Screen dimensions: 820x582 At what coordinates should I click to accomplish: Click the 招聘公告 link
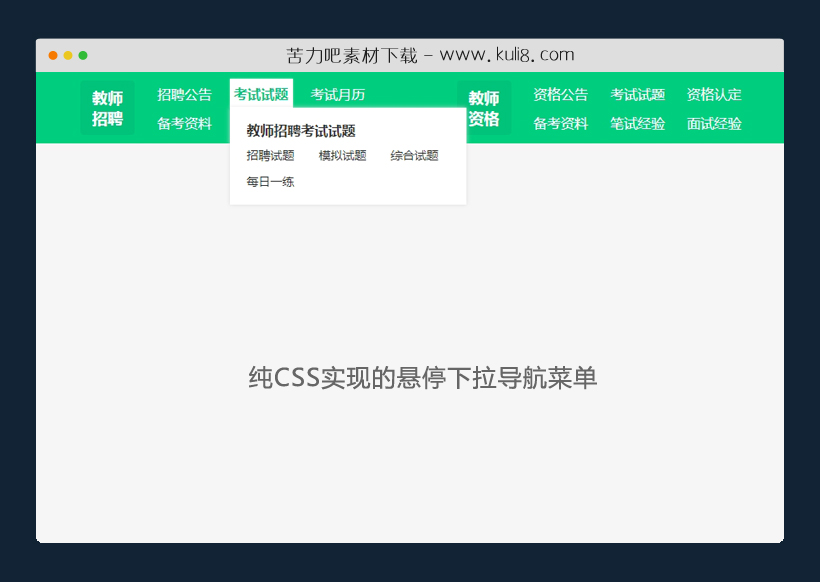(185, 94)
